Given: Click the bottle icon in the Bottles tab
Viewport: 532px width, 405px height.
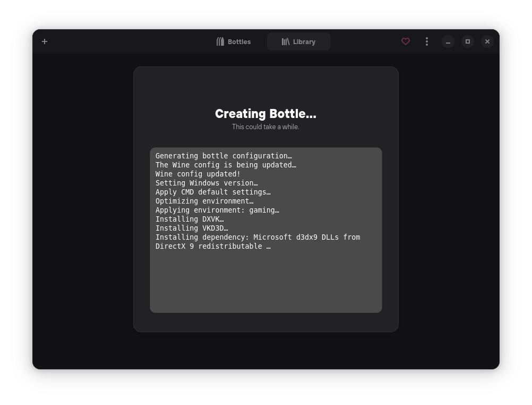Looking at the screenshot, I should [220, 41].
